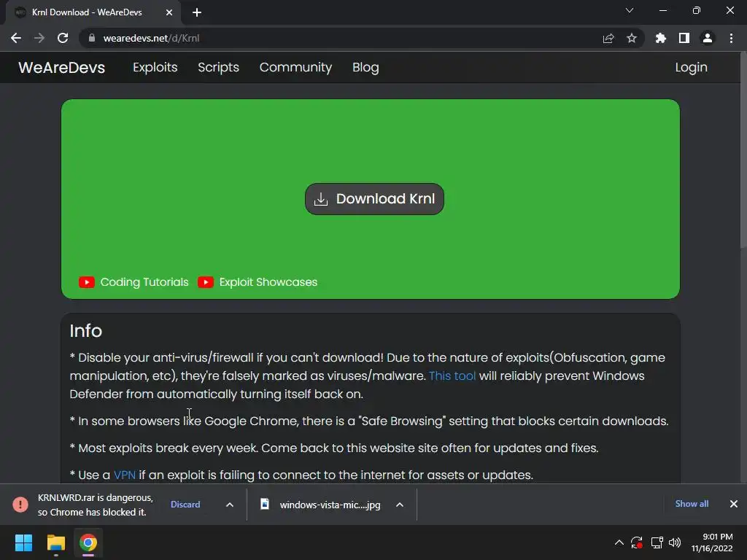This screenshot has width=747, height=560.
Task: Click the Info heading text
Action: point(86,331)
